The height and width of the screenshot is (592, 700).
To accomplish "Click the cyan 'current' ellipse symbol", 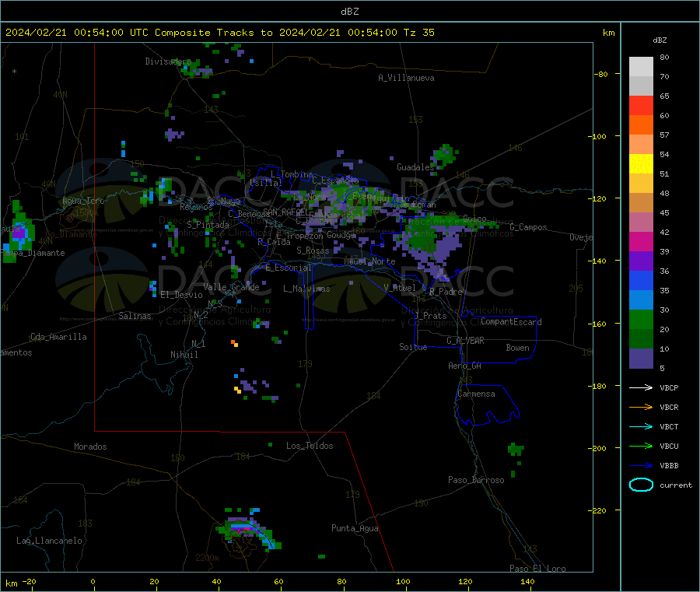I will point(641,485).
